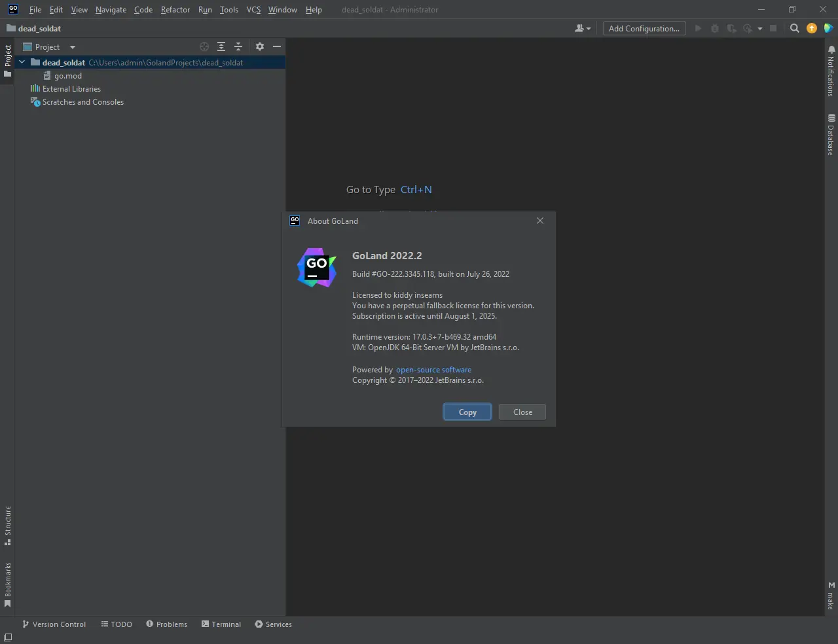Open the Search Everywhere magnifier icon
Viewport: 838px width, 644px height.
[795, 29]
